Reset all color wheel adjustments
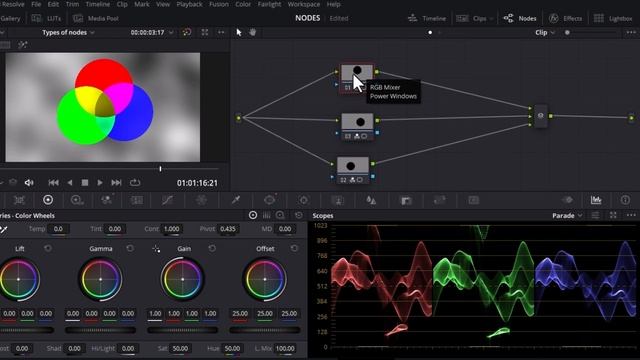The image size is (640, 360). (299, 215)
